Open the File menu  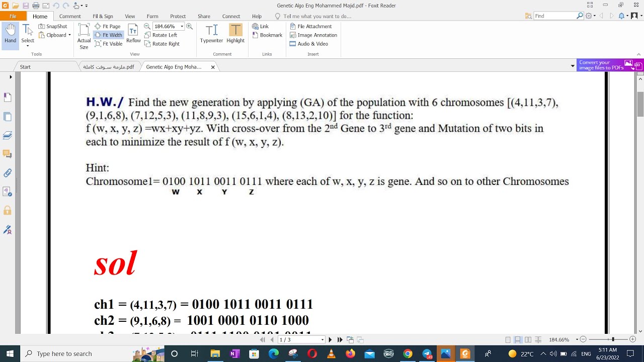click(13, 16)
